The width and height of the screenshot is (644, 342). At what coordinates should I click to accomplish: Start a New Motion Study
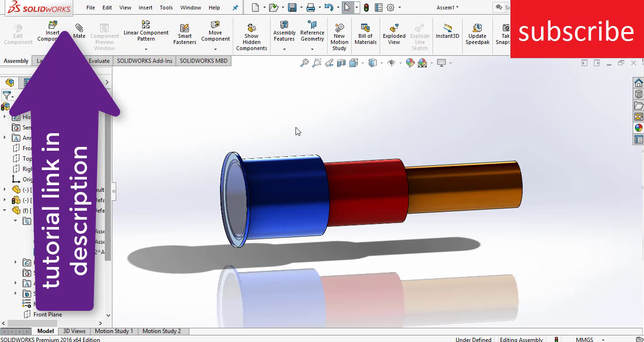(x=339, y=37)
